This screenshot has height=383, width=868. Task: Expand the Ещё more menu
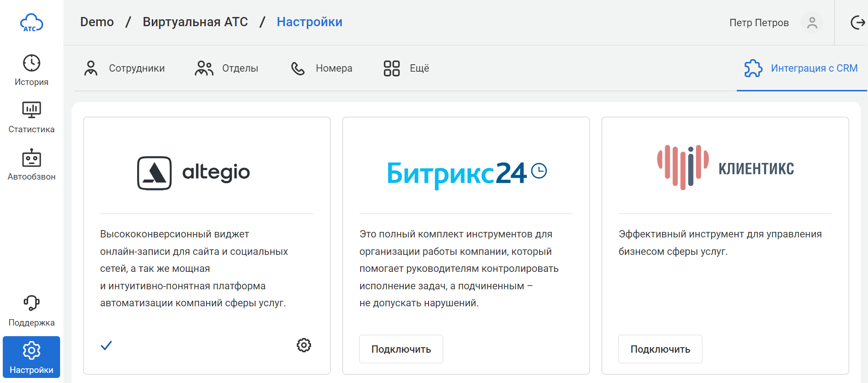(406, 68)
